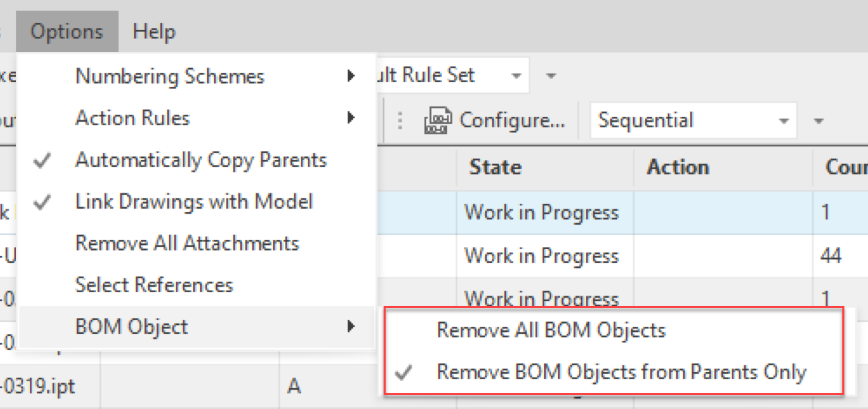
Task: Open the BOM Object submenu
Action: [x=131, y=326]
